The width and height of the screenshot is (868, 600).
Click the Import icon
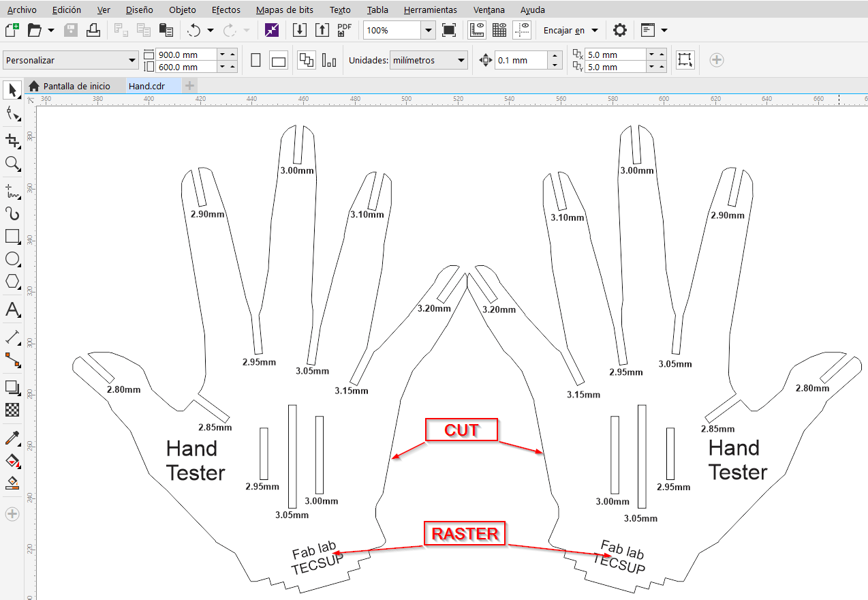click(299, 30)
